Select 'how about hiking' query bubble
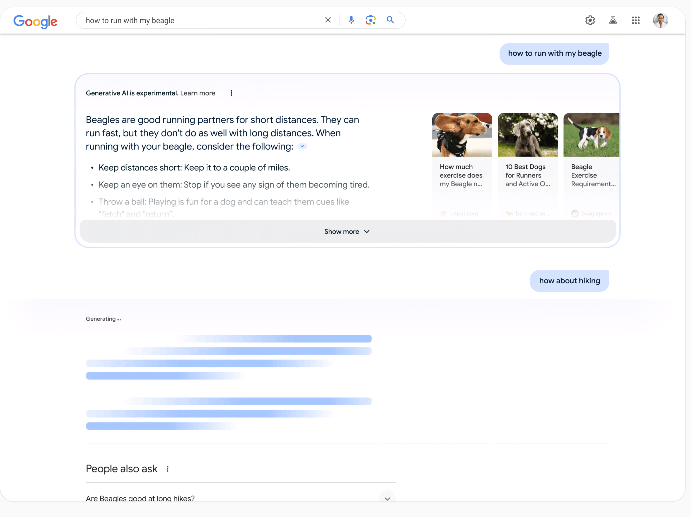 pyautogui.click(x=569, y=281)
